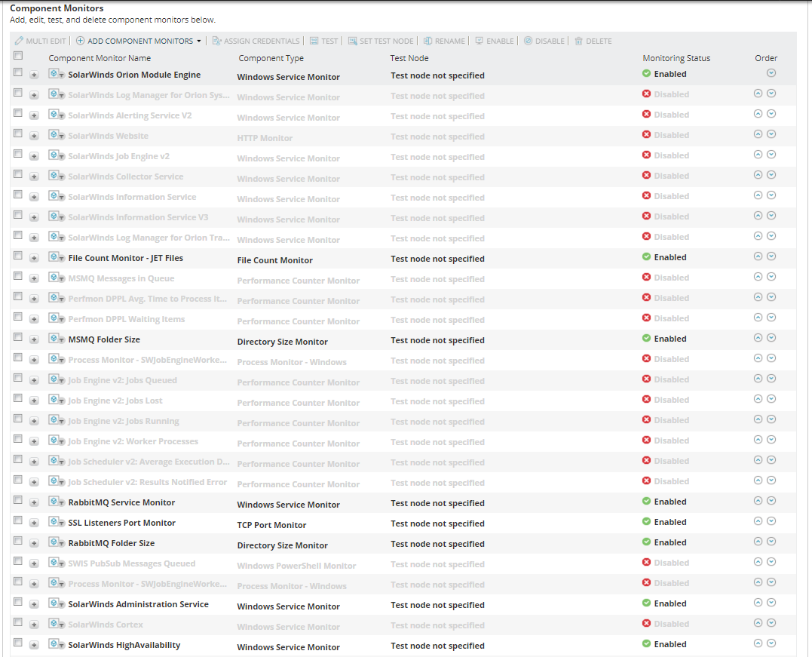This screenshot has width=812, height=657.
Task: Move MSMQ Folder Size down in order
Action: 771,338
